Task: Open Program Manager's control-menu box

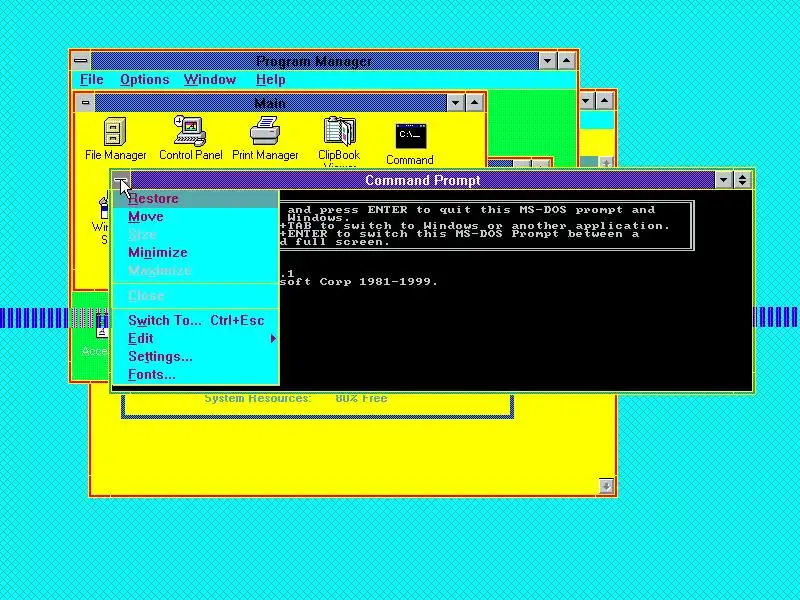Action: click(x=81, y=61)
